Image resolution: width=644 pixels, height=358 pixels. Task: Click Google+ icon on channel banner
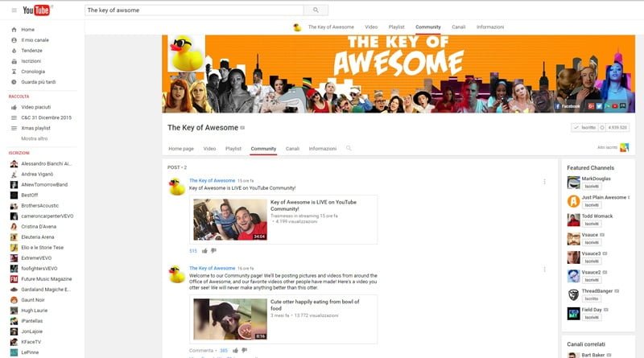(x=592, y=106)
